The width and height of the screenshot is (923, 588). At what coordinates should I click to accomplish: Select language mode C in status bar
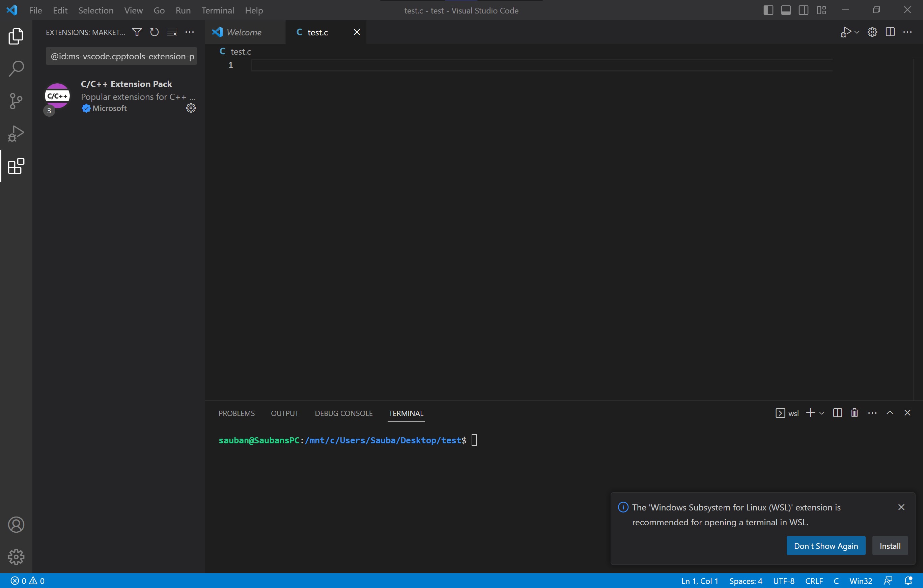pos(836,581)
